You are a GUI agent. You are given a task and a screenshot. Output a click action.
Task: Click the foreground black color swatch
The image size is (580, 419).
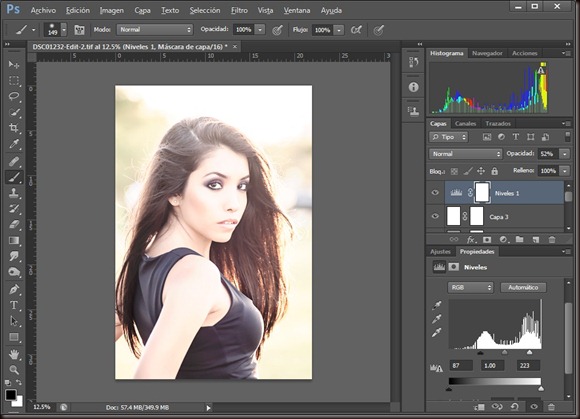point(10,395)
